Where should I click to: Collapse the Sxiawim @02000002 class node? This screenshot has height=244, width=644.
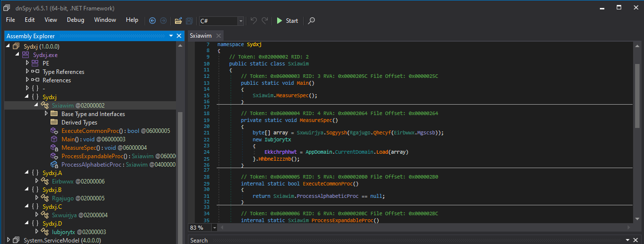pos(36,105)
